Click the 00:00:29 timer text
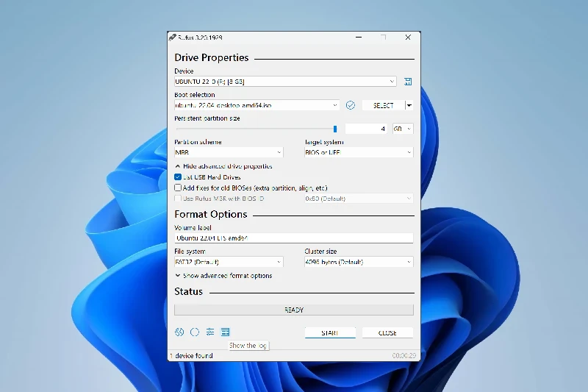The image size is (588, 392). (x=404, y=356)
